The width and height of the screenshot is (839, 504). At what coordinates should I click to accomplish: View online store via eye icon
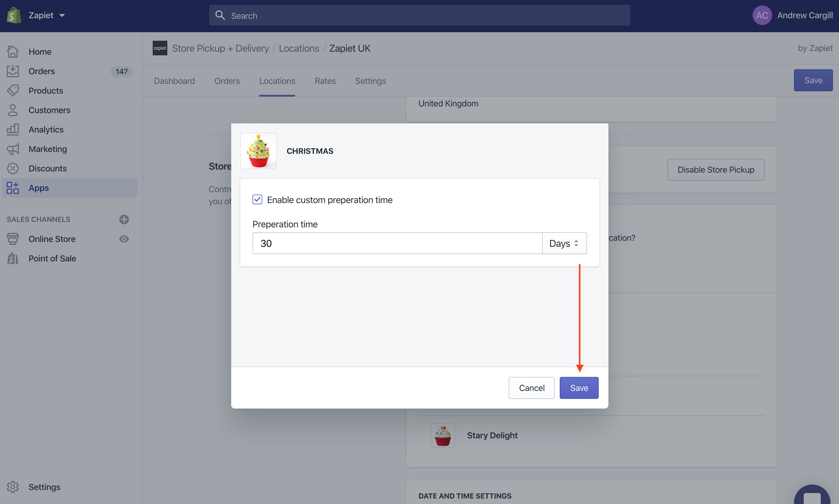[x=124, y=239]
